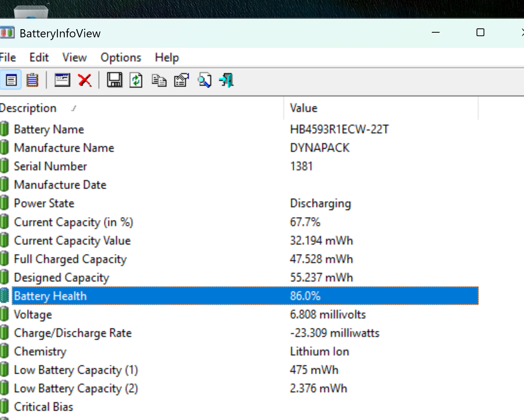Image resolution: width=524 pixels, height=420 pixels.
Task: Open the View menu
Action: click(74, 58)
